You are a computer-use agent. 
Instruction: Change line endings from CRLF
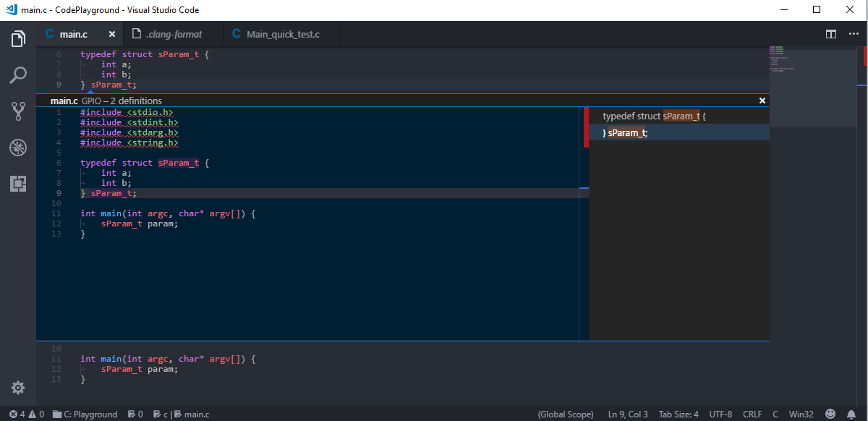point(754,414)
